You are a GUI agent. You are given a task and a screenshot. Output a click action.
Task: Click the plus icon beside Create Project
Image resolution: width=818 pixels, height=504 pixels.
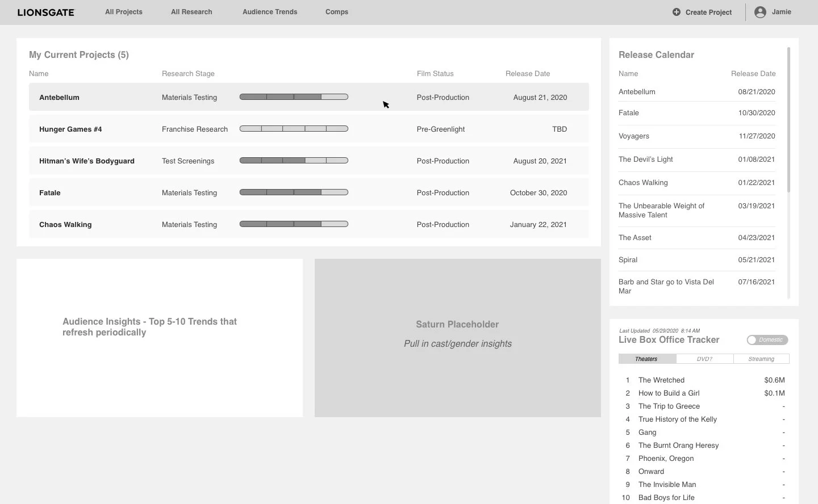[676, 12]
